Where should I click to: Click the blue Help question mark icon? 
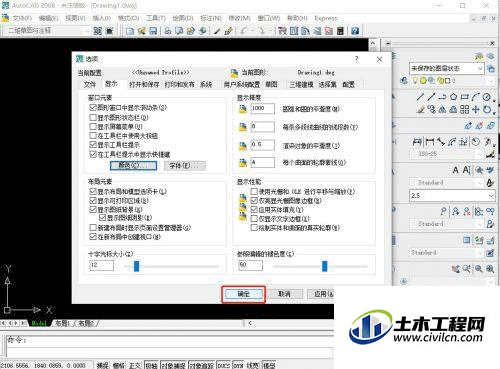click(355, 31)
